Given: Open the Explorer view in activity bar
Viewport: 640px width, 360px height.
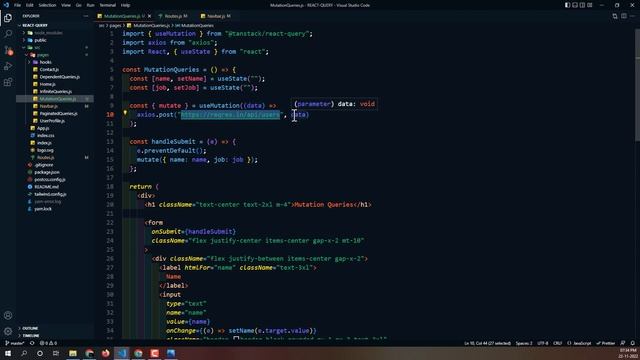Looking at the screenshot, I should tap(8, 18).
